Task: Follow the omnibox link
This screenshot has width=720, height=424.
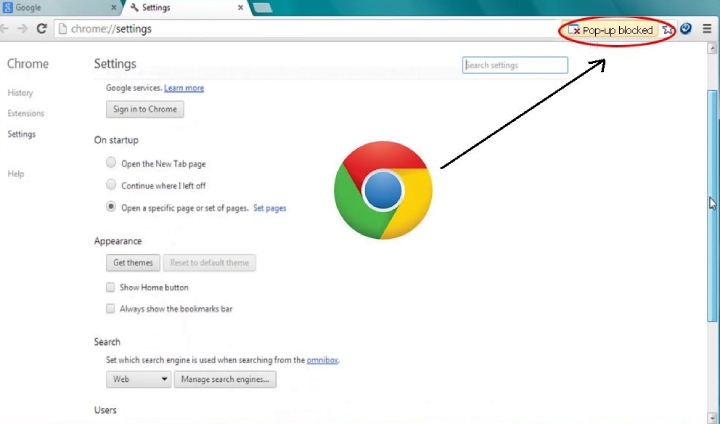Action: point(322,360)
